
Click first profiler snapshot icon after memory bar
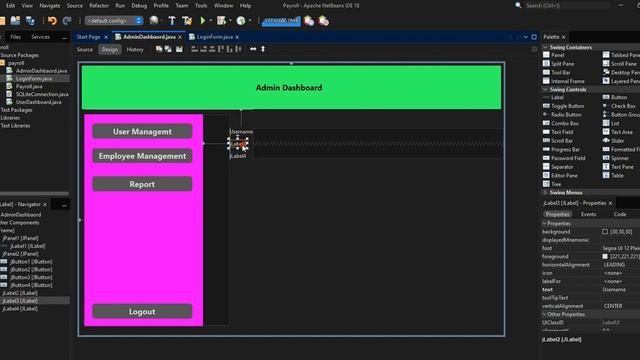(x=309, y=21)
